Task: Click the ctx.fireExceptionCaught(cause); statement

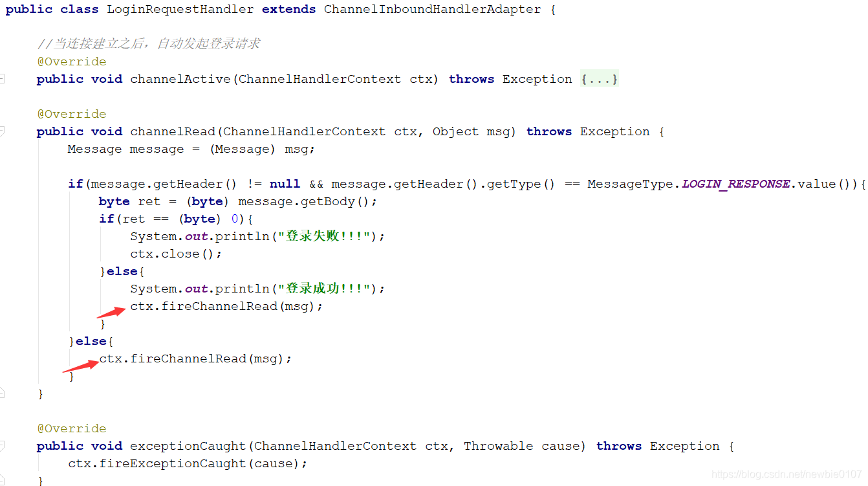Action: pos(188,463)
